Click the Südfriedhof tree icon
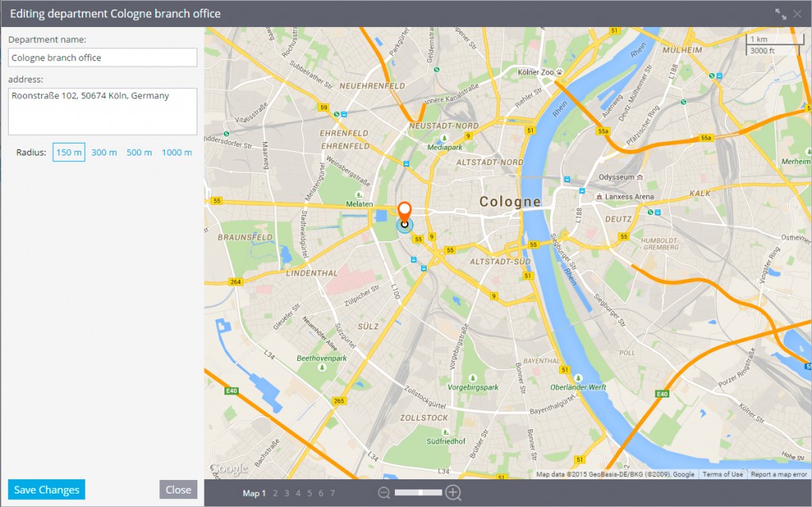The height and width of the screenshot is (507, 812). click(x=445, y=432)
